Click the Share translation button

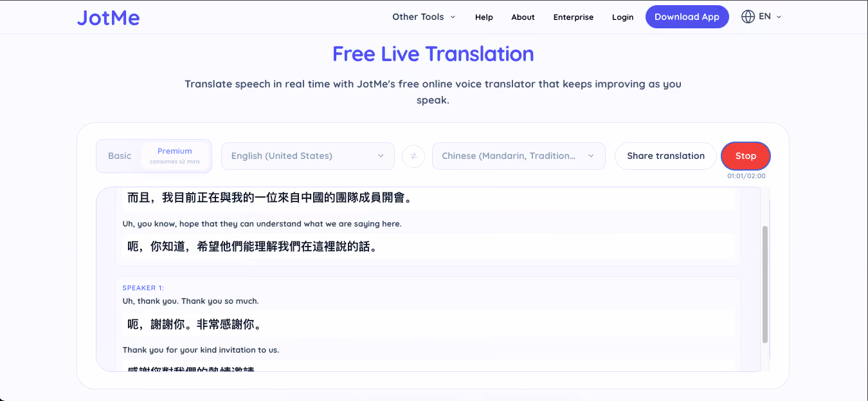[665, 156]
